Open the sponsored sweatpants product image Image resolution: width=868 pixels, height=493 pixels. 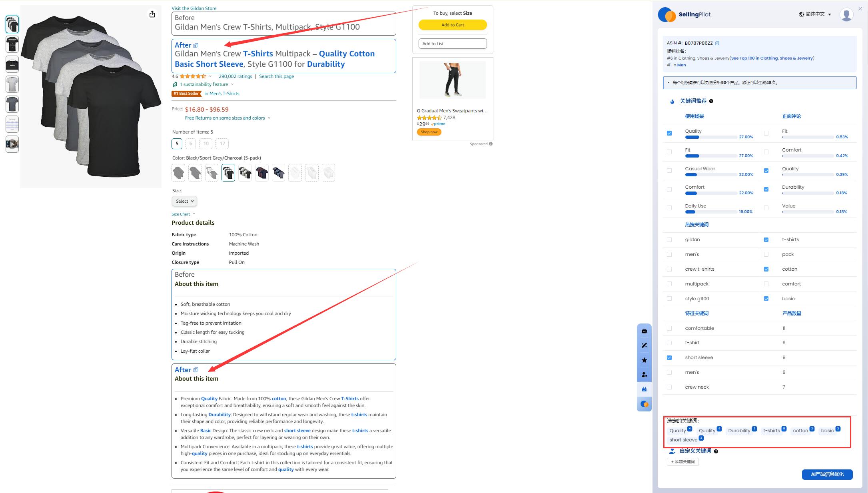point(453,80)
